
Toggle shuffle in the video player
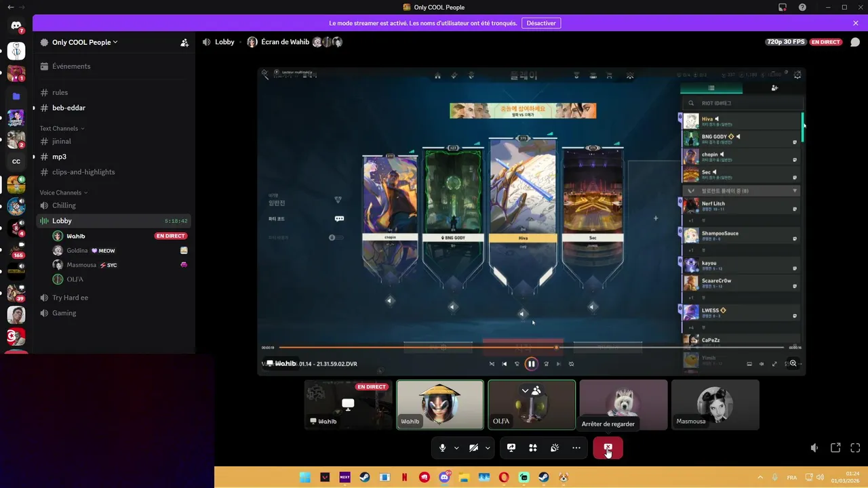click(x=492, y=364)
